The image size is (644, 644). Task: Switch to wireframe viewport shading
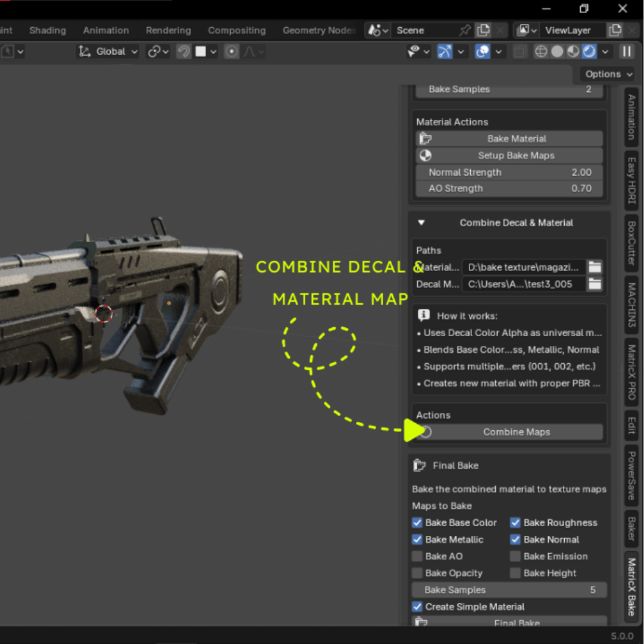pos(541,52)
